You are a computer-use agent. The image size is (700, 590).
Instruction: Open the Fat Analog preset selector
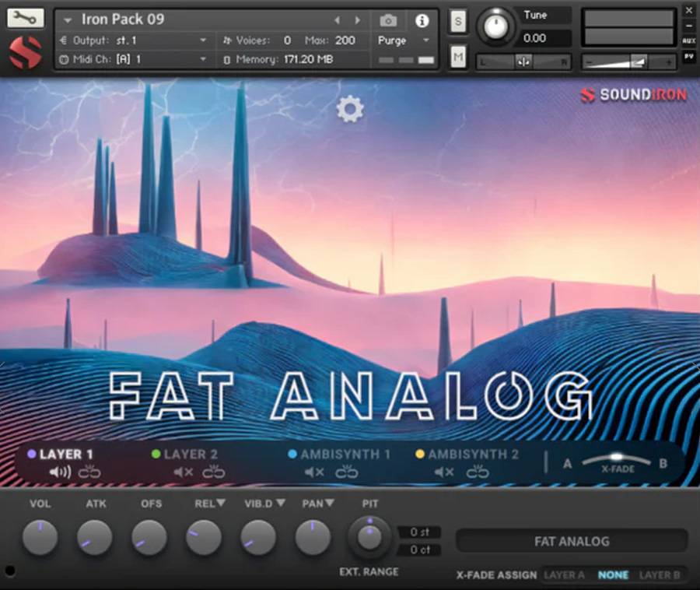click(x=572, y=541)
